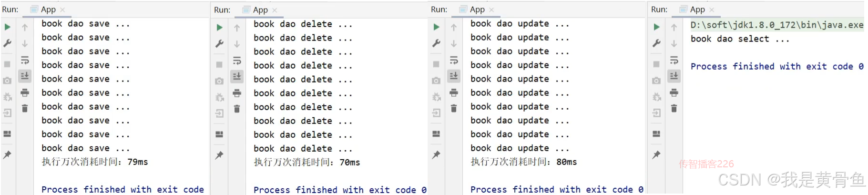Image resolution: width=868 pixels, height=195 pixels.
Task: Click wrench icon in delete output panel
Action: point(220,44)
